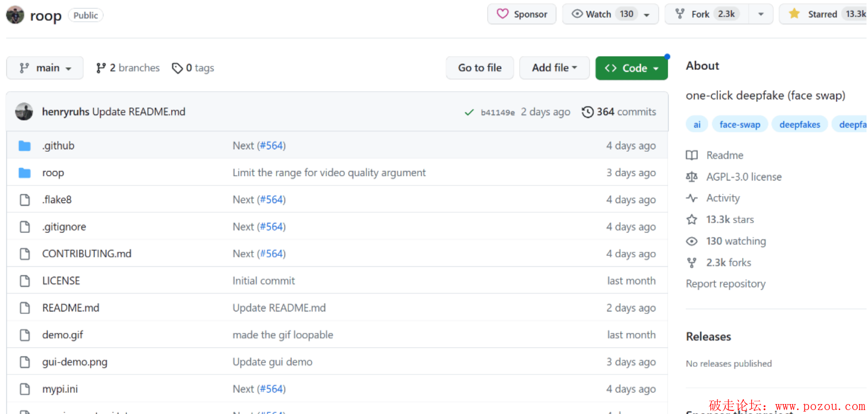Click the .gitignore file icon
The image size is (868, 414).
25,227
